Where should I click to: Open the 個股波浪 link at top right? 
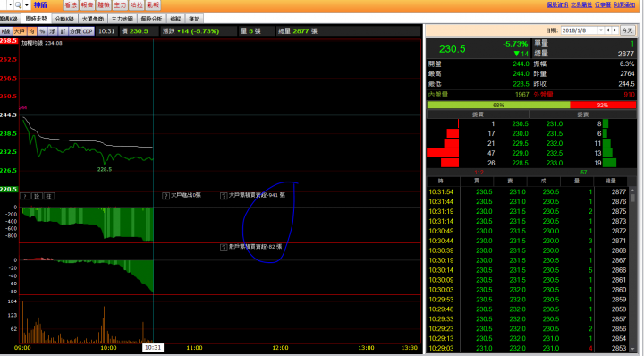tap(557, 5)
